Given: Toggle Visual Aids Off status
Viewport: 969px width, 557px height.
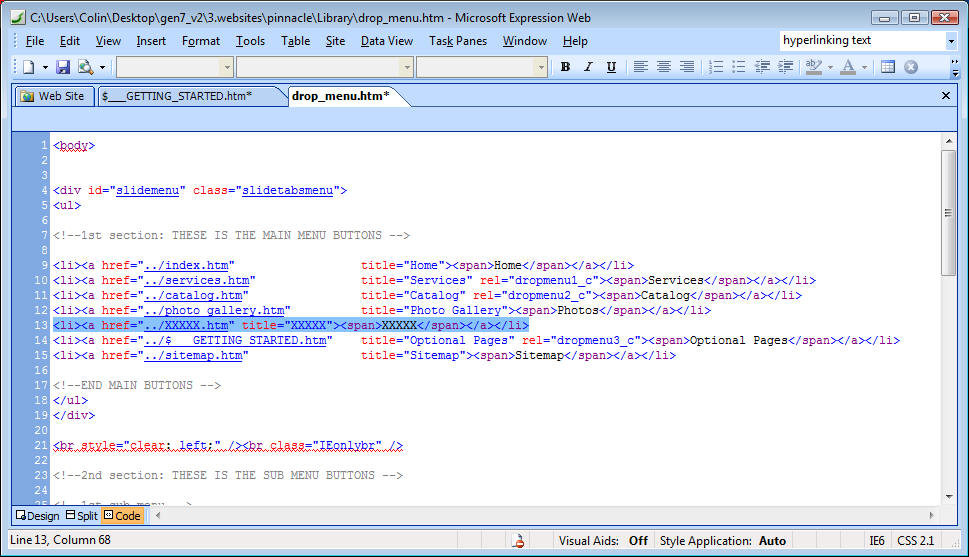Looking at the screenshot, I should (637, 541).
